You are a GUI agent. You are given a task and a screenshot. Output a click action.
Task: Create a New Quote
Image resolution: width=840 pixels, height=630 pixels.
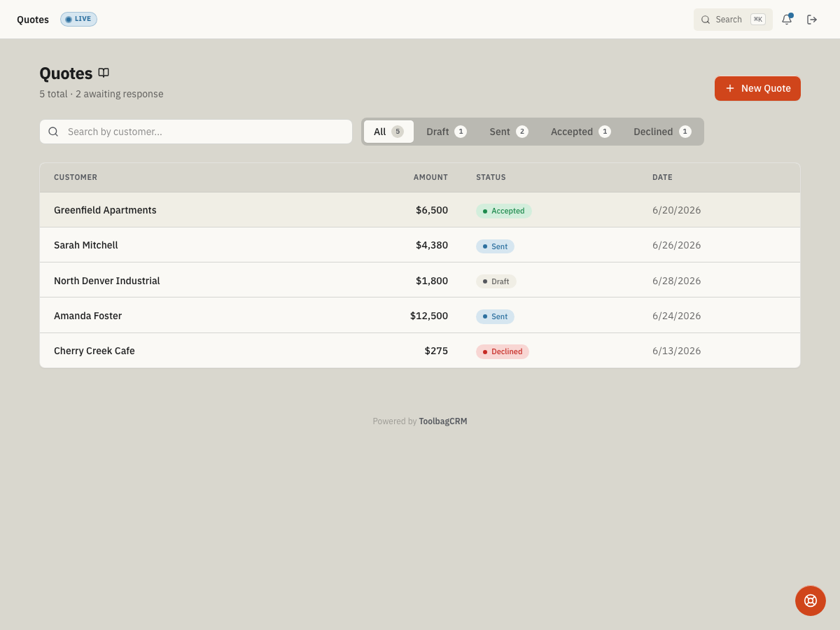point(757,88)
